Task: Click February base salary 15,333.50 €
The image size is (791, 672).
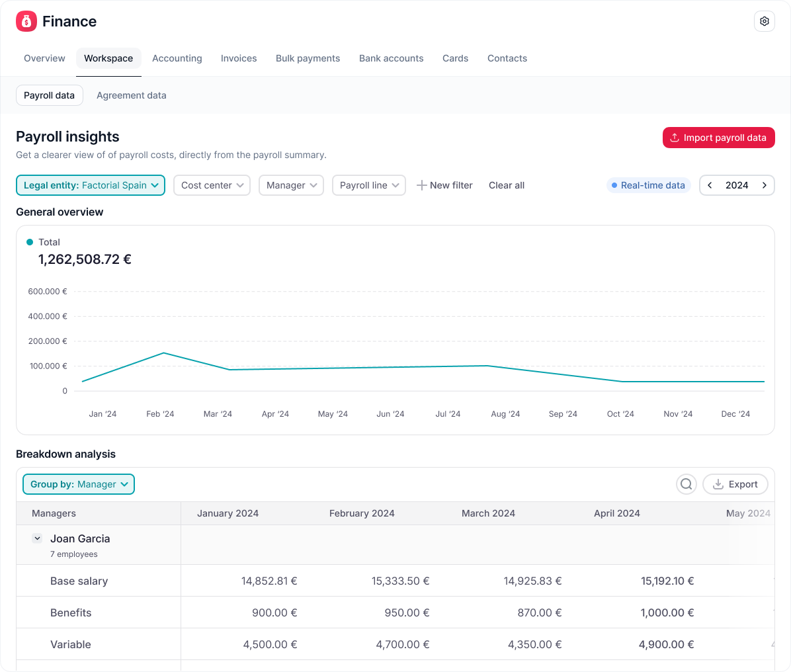Action: tap(401, 581)
